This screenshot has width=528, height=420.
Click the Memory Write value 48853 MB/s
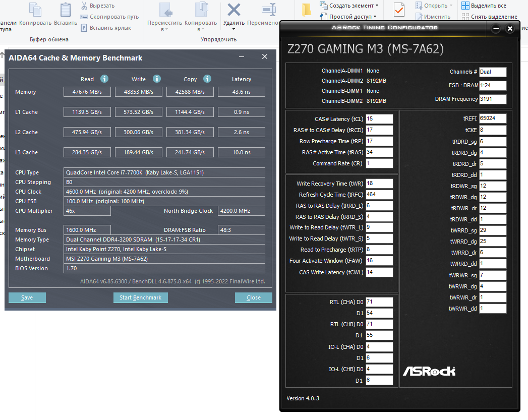click(138, 92)
